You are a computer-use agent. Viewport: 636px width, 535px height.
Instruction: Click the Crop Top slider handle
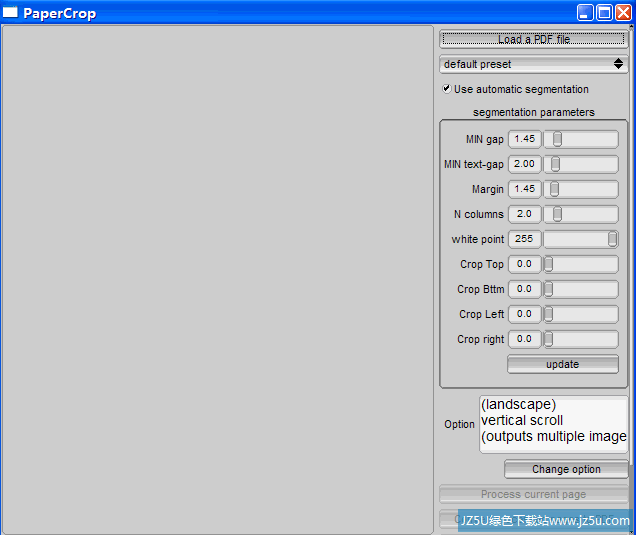[x=548, y=264]
